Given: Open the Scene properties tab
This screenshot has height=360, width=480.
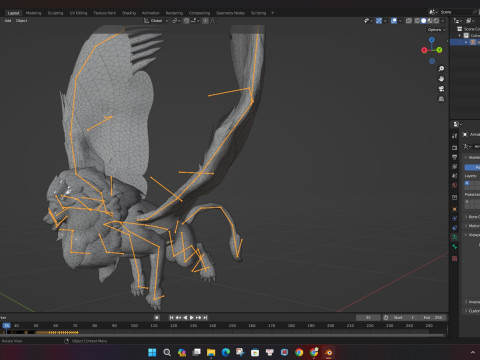Looking at the screenshot, I should [455, 175].
